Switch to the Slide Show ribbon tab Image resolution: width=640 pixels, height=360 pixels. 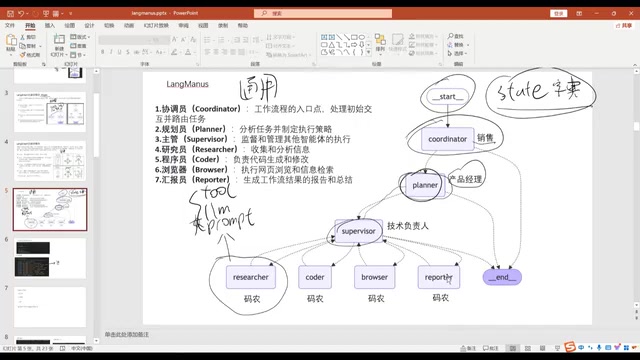pos(156,25)
